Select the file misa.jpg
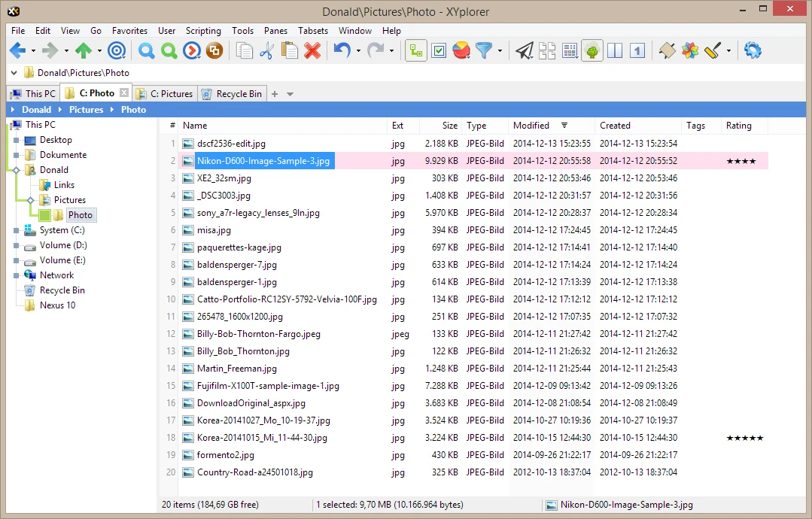812x519 pixels. click(214, 230)
